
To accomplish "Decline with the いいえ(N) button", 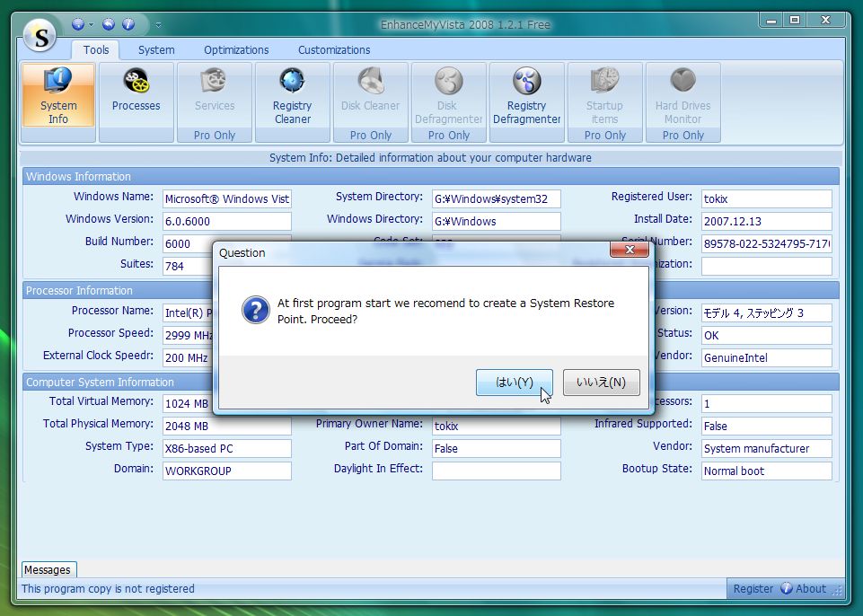I will 601,382.
